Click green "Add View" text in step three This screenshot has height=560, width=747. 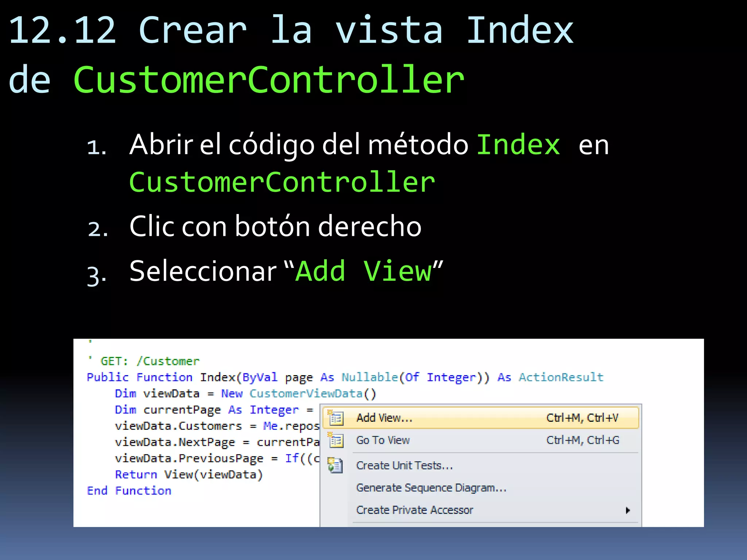(x=364, y=271)
